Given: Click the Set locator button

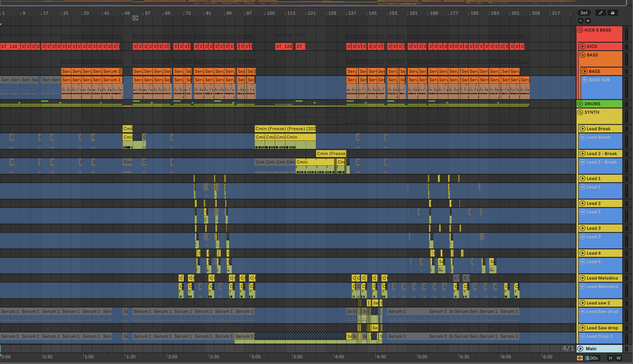Looking at the screenshot, I should point(584,13).
